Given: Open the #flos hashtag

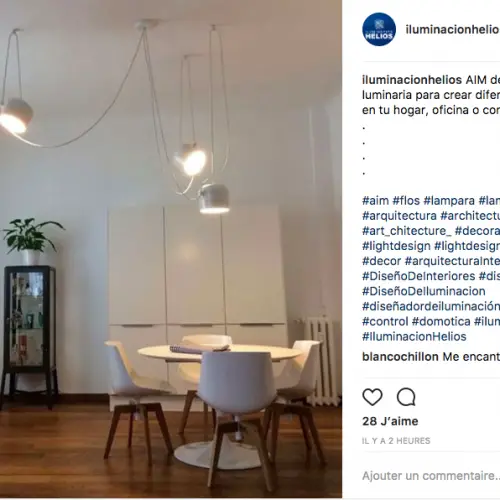Looking at the screenshot, I should click(x=406, y=201).
